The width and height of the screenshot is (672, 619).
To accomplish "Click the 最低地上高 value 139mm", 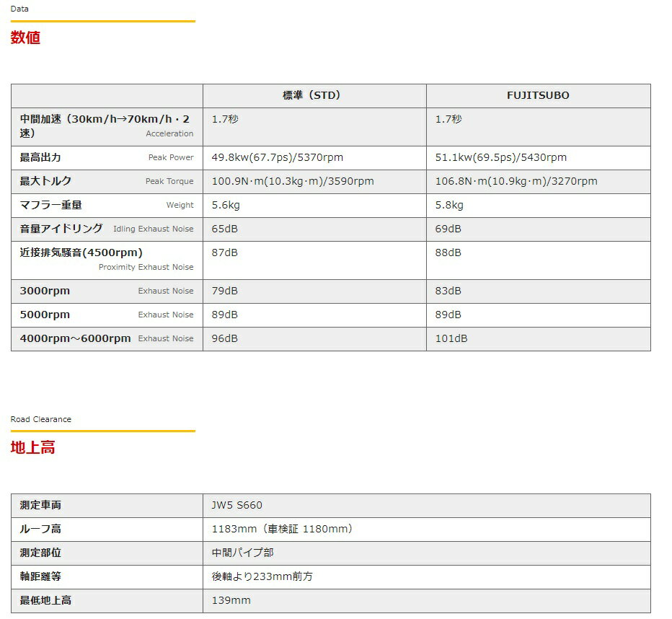I will click(231, 600).
